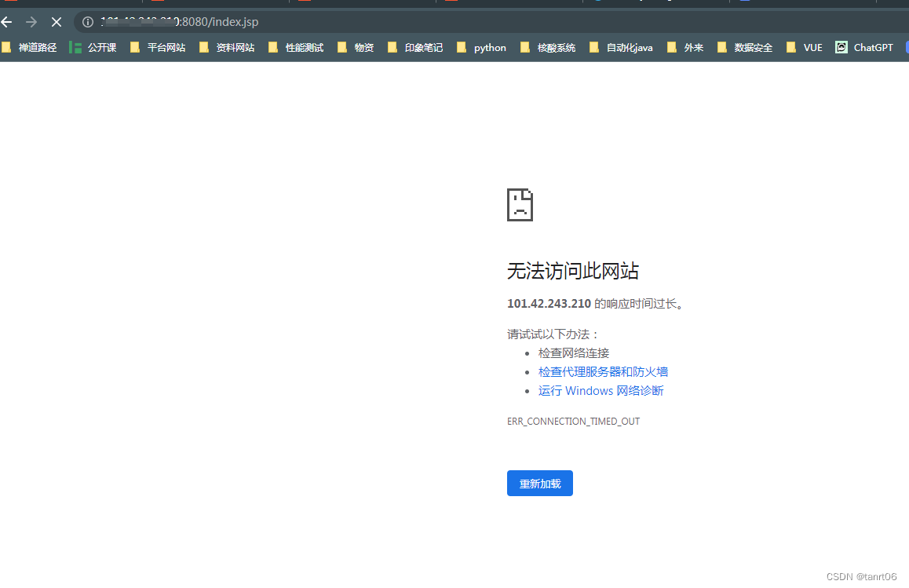
Task: Open the 外来 bookmark folder
Action: point(685,48)
